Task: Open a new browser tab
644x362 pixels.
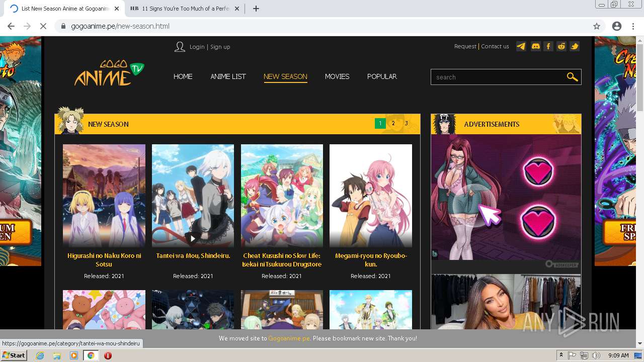Action: point(256,9)
